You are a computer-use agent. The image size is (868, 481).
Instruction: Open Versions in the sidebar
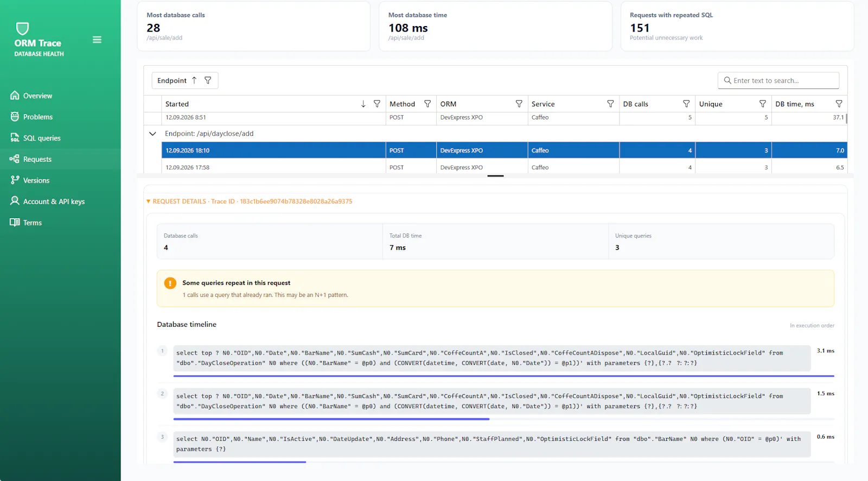click(60, 180)
